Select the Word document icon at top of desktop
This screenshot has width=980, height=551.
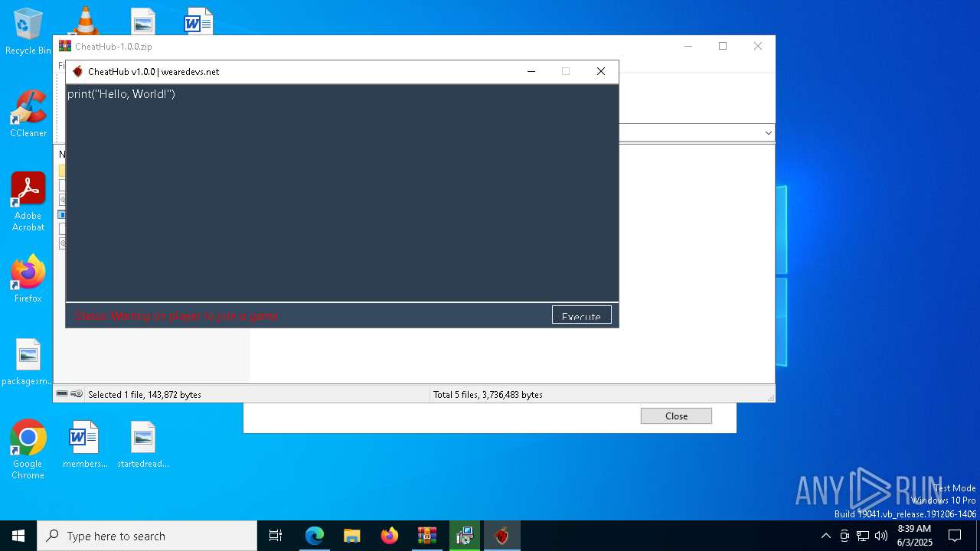(198, 21)
